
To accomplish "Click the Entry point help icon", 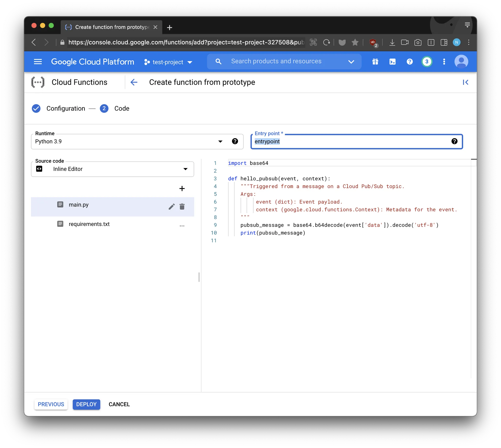I will click(454, 141).
